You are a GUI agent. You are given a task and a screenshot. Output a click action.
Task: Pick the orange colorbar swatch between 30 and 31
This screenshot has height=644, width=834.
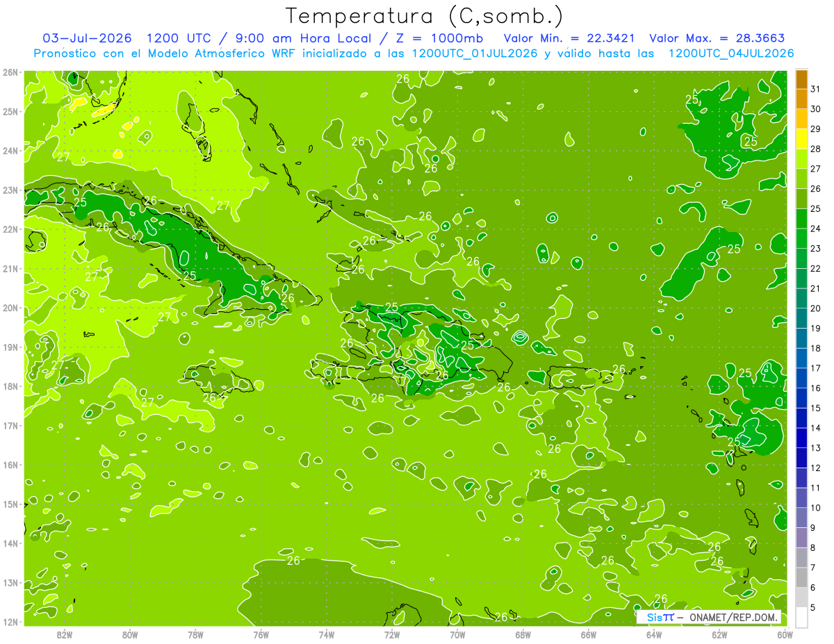tap(801, 99)
